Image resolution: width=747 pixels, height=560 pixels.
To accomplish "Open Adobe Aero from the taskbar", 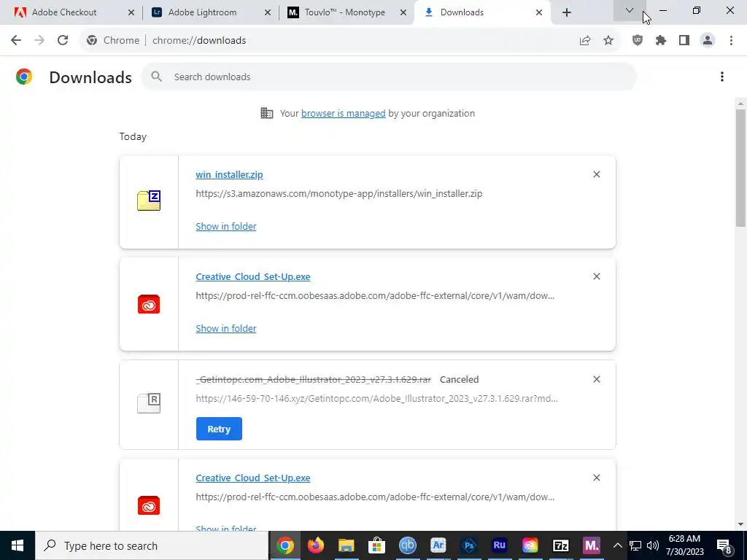I will coord(438,545).
